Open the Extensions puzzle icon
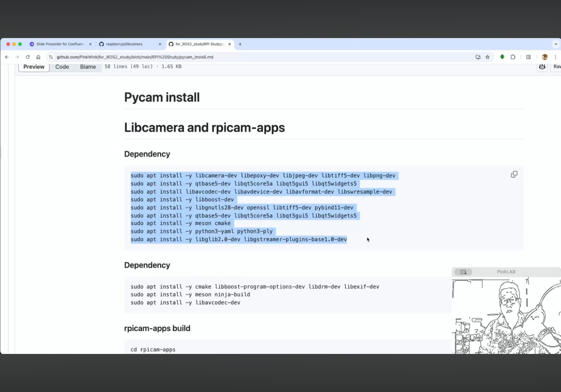Screen dimensions: 561x392 [x=513, y=57]
